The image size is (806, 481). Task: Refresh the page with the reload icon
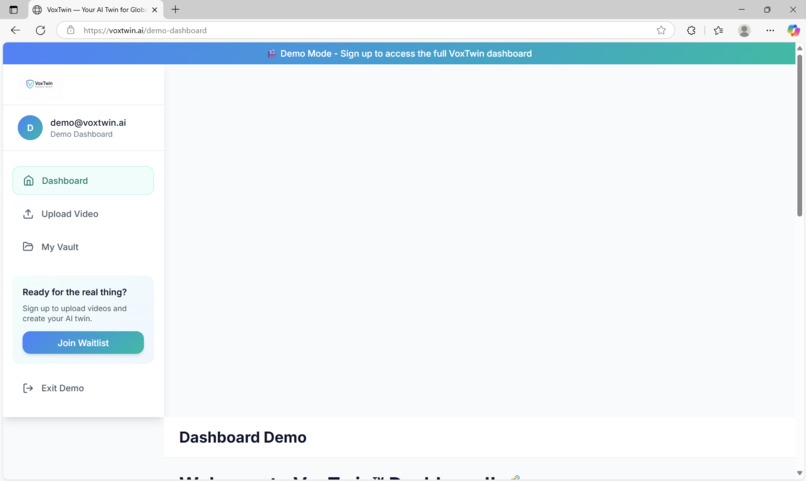click(x=40, y=30)
